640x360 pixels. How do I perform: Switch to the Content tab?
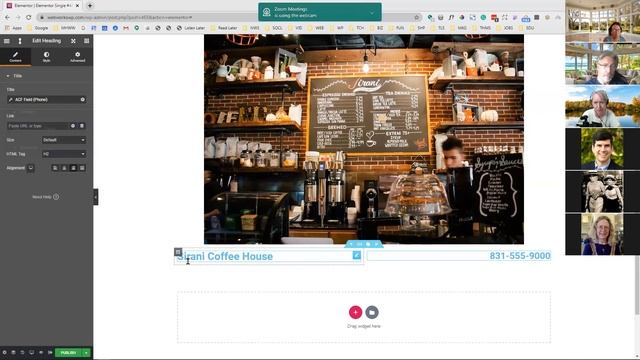click(16, 57)
